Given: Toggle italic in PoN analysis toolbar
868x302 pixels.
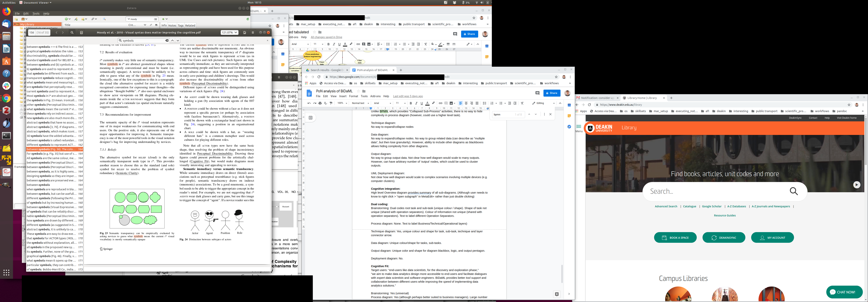Looking at the screenshot, I should point(416,103).
